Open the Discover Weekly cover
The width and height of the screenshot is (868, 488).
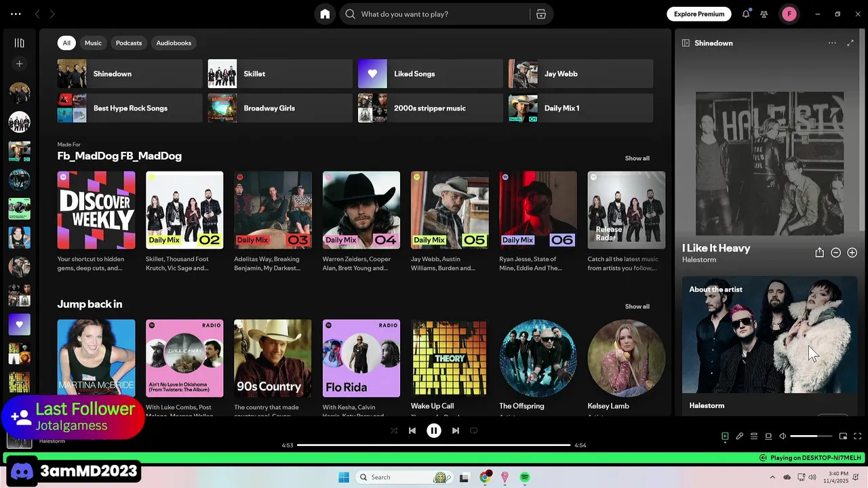point(96,210)
